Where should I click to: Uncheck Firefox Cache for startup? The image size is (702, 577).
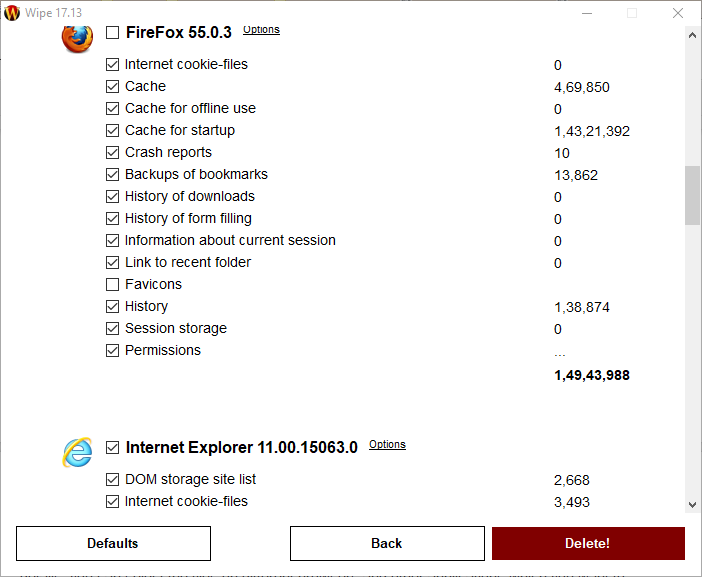click(x=112, y=130)
